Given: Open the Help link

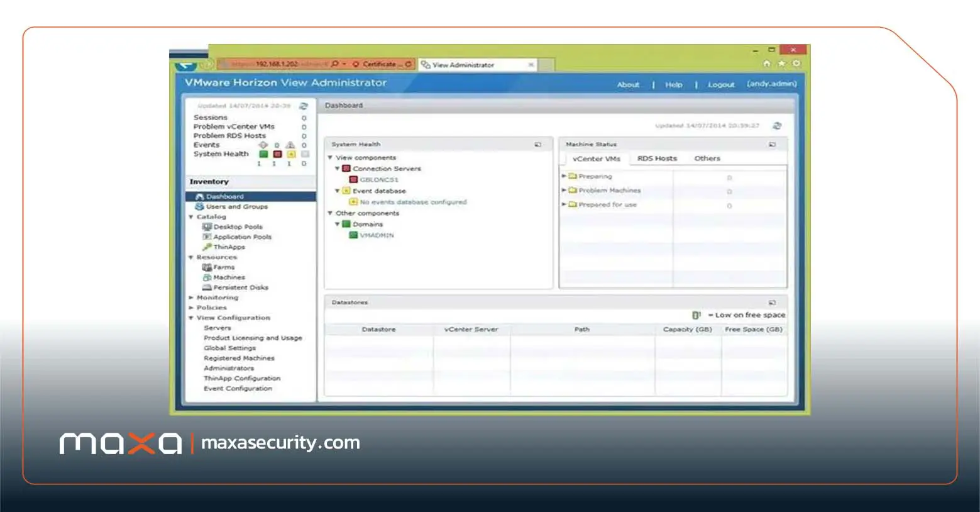Looking at the screenshot, I should (x=674, y=84).
